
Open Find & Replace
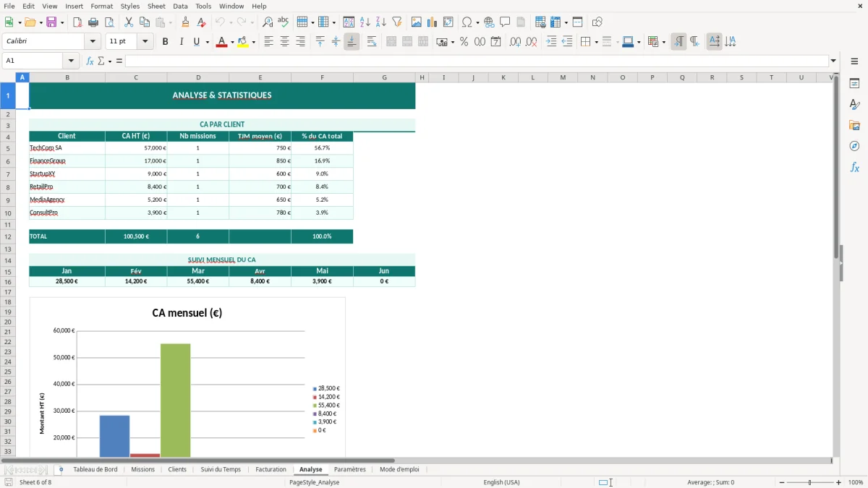pyautogui.click(x=268, y=22)
